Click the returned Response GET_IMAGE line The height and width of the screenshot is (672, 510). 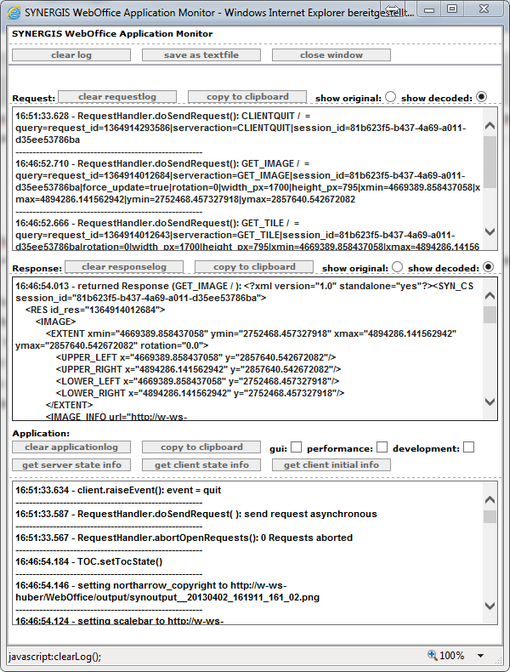(x=244, y=286)
